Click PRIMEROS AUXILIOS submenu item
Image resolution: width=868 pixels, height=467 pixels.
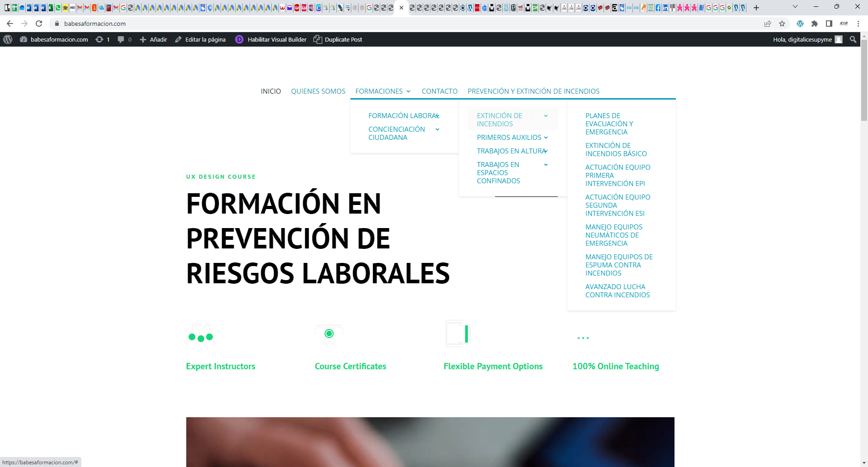click(509, 138)
